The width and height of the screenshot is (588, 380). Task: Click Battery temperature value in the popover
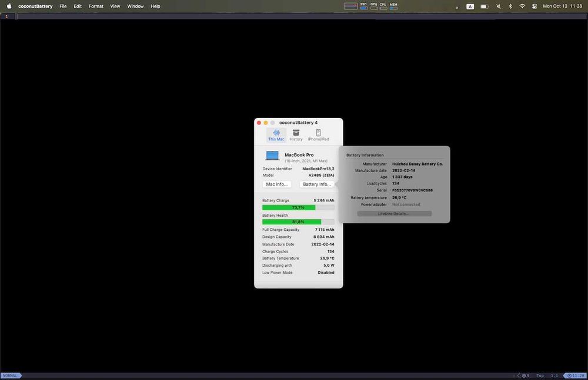point(399,197)
